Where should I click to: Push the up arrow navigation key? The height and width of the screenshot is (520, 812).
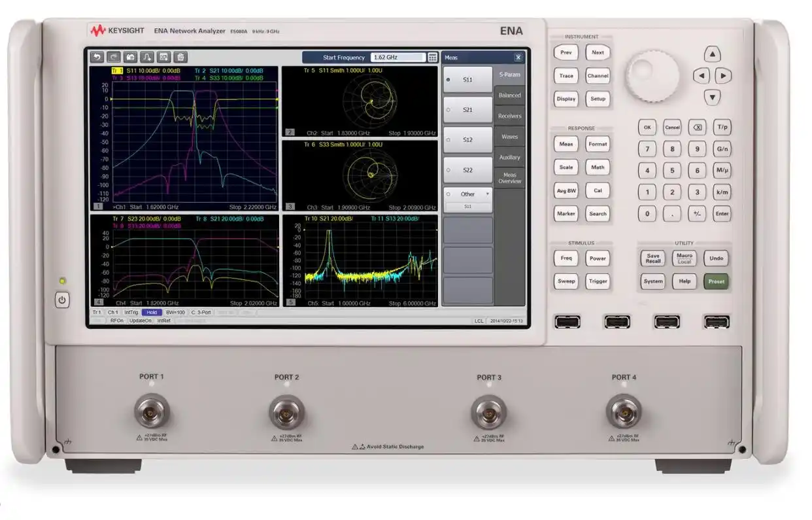pyautogui.click(x=712, y=55)
